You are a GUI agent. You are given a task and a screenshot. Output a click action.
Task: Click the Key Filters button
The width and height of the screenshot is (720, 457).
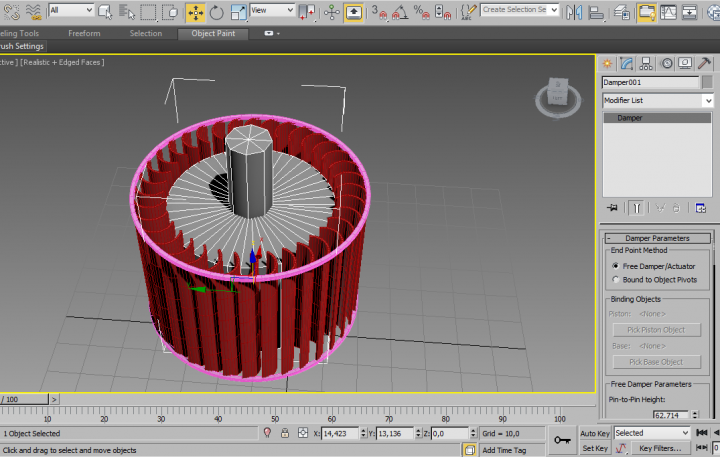660,448
